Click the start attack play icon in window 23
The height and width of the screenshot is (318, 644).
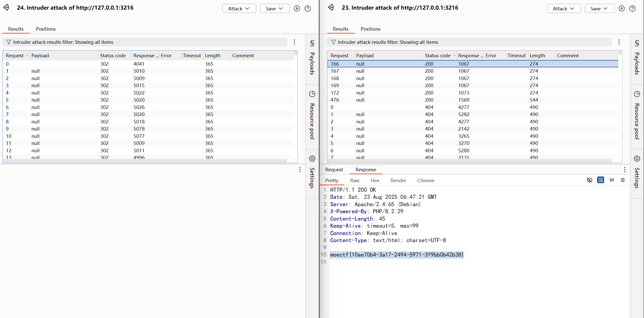pyautogui.click(x=621, y=9)
